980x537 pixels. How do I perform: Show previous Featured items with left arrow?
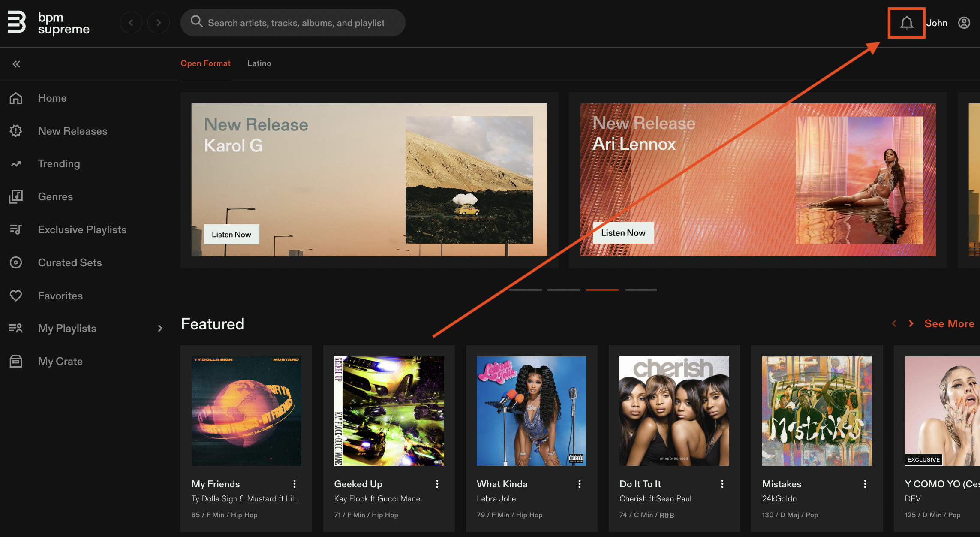(894, 323)
